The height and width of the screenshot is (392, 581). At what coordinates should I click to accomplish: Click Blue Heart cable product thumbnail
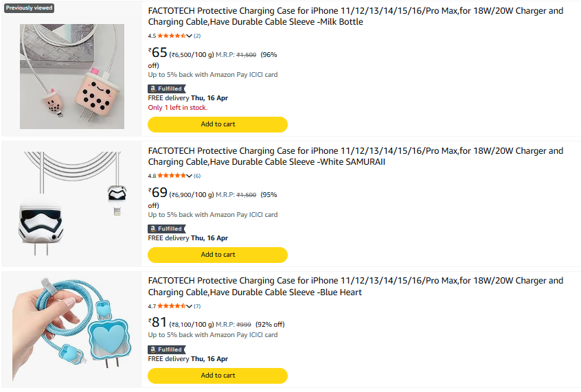click(x=72, y=330)
